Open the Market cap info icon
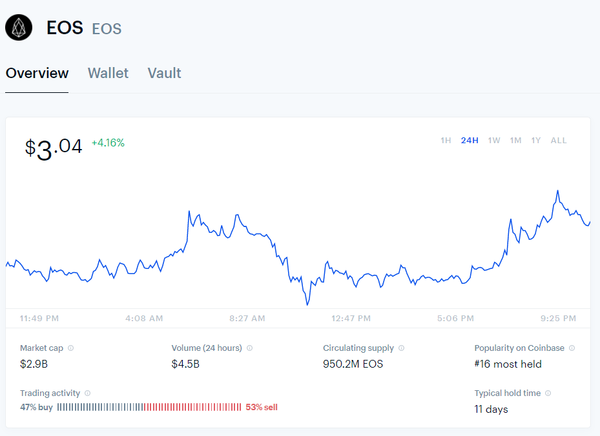Image resolution: width=600 pixels, height=436 pixels. pos(70,348)
